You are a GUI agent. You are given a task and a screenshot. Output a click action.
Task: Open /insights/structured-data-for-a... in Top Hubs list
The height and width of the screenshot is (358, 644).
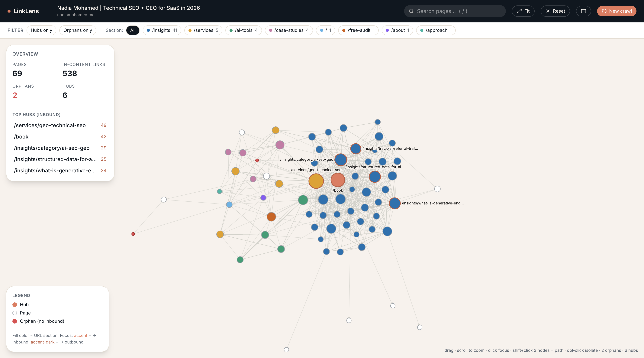tap(60, 159)
